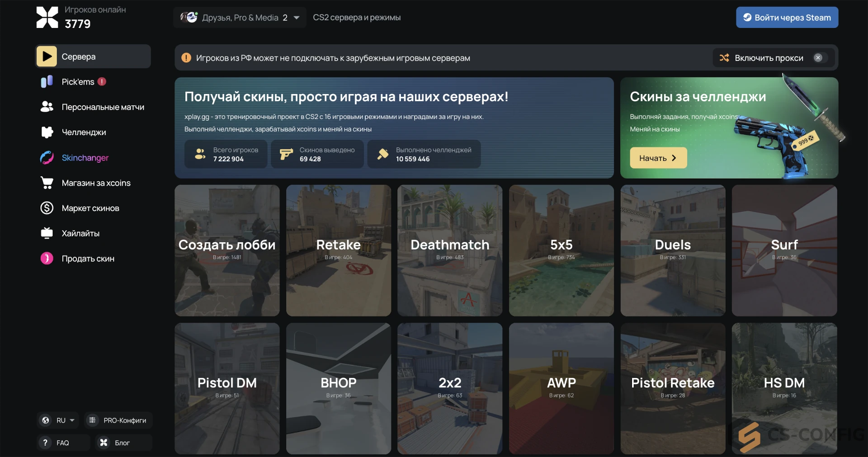Click the Хайлайты TV icon

point(47,233)
